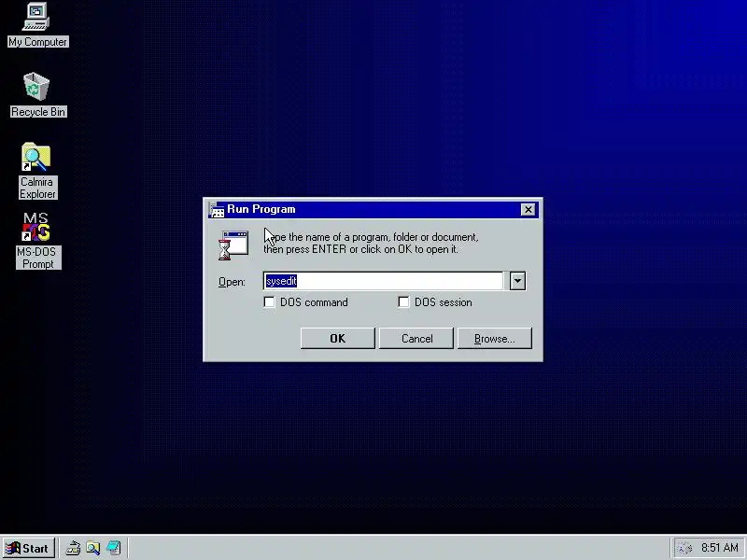This screenshot has height=560, width=747.
Task: Close the Run Program dialog with X
Action: pyautogui.click(x=528, y=209)
